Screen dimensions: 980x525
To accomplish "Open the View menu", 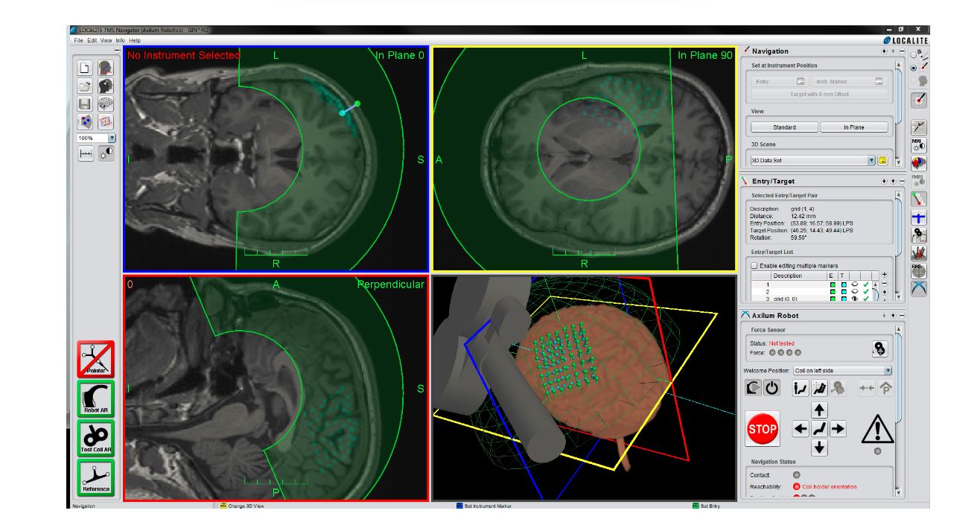I will coord(106,40).
